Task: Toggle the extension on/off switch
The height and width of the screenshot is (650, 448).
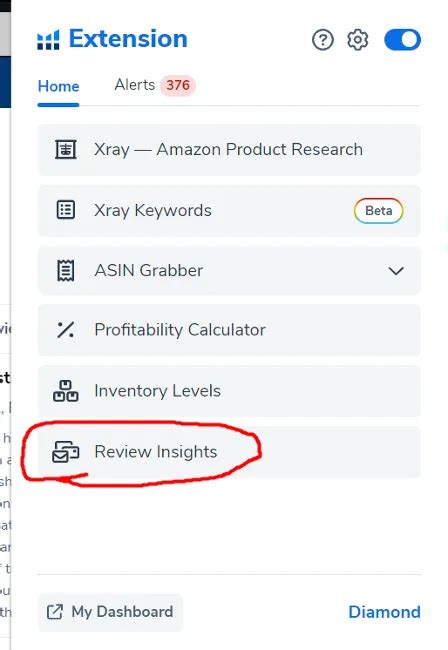Action: coord(402,40)
